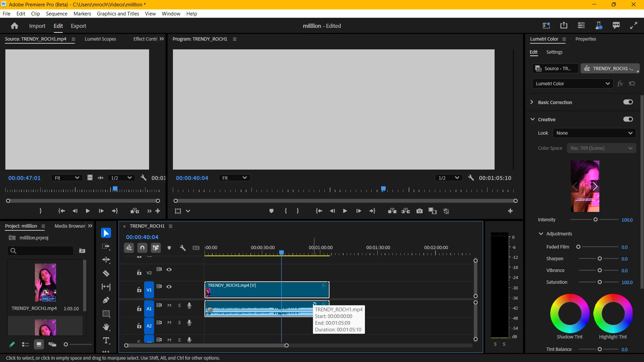Viewport: 644px width, 362px height.
Task: Open timeline display settings wrench
Action: pos(183,248)
